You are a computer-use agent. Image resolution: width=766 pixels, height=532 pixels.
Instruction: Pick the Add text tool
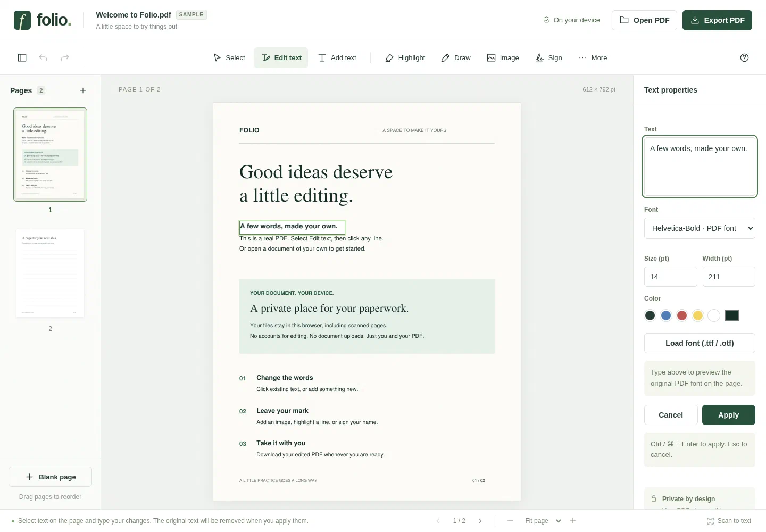[x=337, y=57]
